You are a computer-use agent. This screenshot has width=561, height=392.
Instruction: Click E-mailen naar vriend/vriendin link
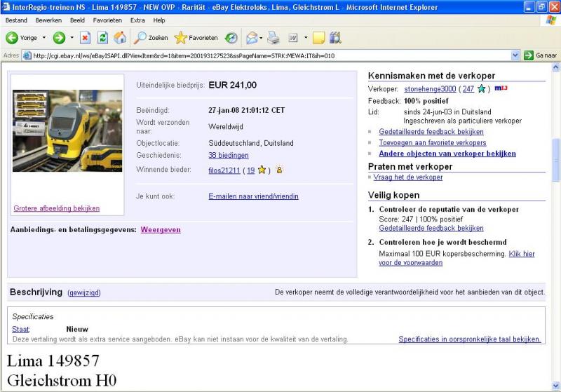pyautogui.click(x=253, y=196)
